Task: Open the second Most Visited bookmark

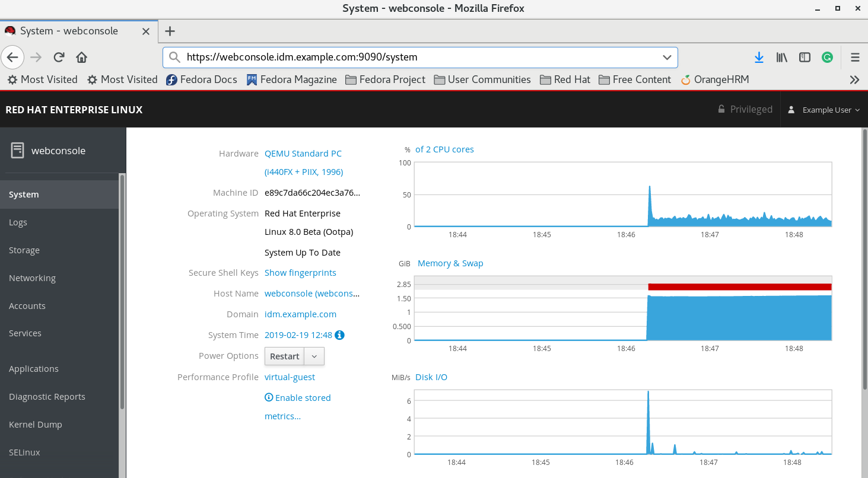Action: tap(122, 79)
